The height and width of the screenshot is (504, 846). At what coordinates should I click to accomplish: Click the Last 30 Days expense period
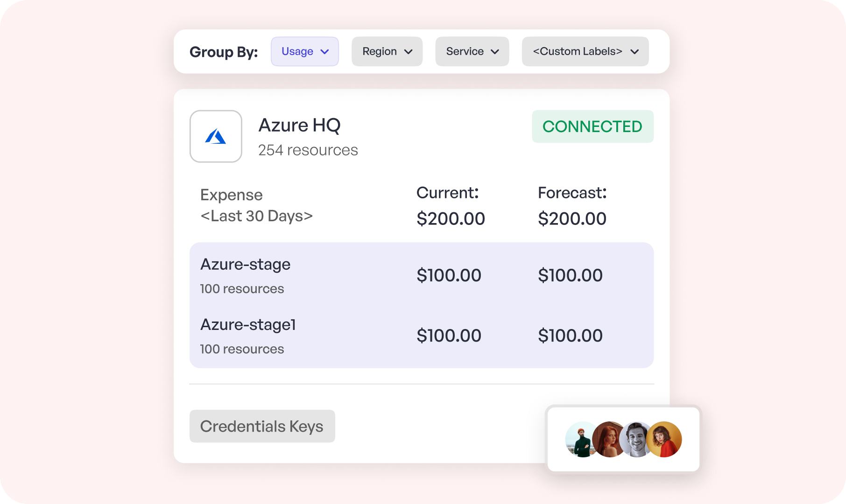[x=256, y=216]
